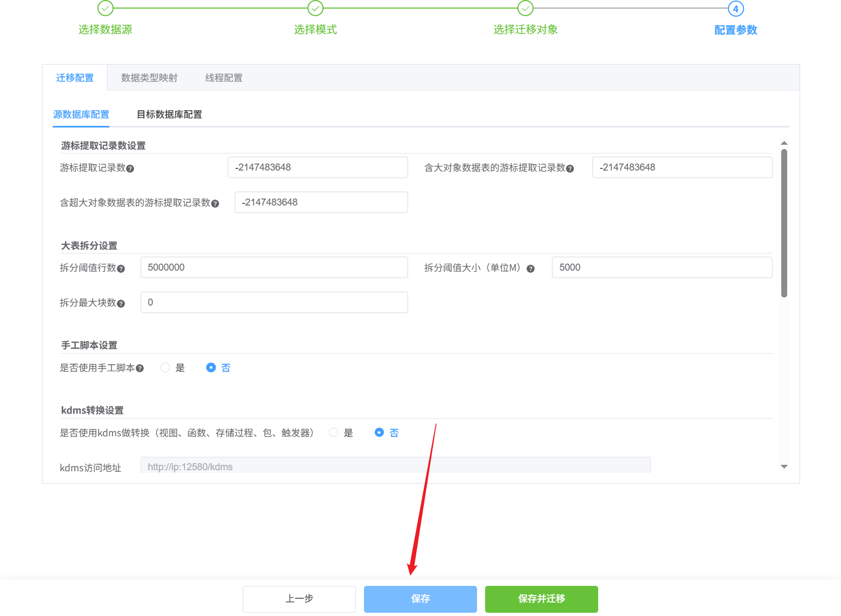
Task: Open help icon beside 含超大对象数据表的游标提取记录数
Action: coord(215,203)
